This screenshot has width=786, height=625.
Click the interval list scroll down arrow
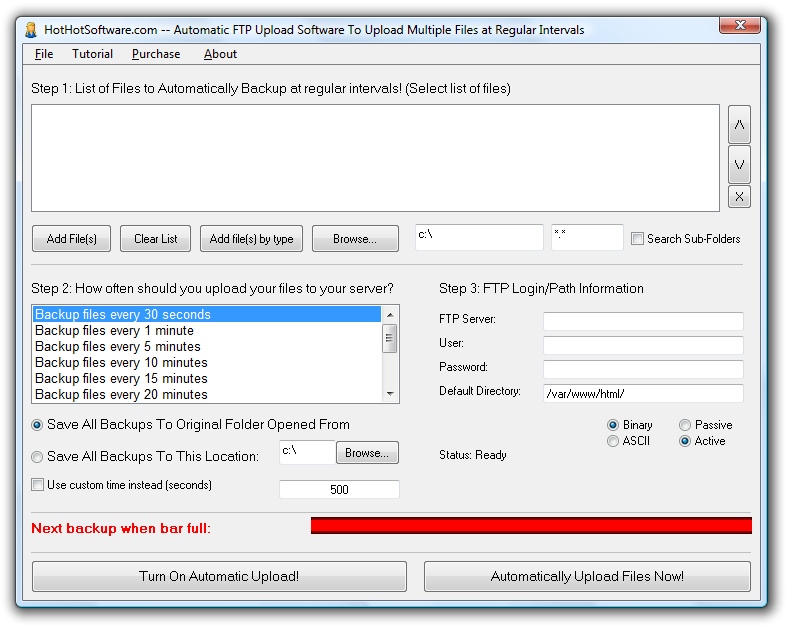[x=390, y=394]
